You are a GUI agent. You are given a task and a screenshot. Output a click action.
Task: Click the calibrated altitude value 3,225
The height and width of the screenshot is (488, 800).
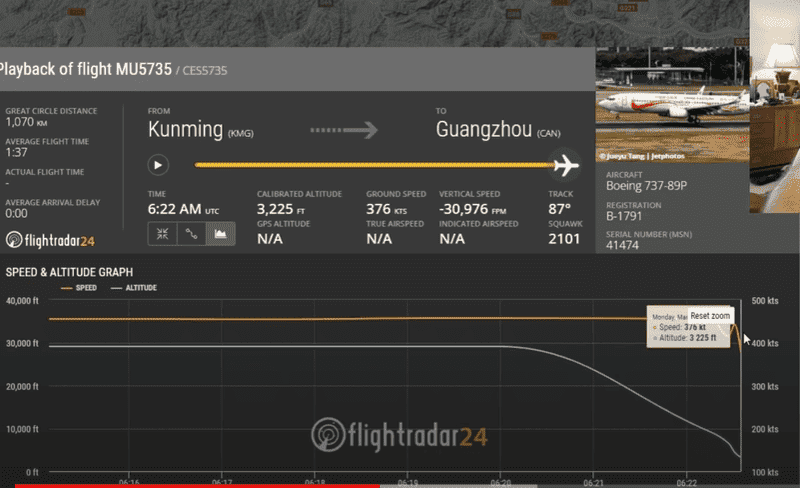click(x=275, y=209)
